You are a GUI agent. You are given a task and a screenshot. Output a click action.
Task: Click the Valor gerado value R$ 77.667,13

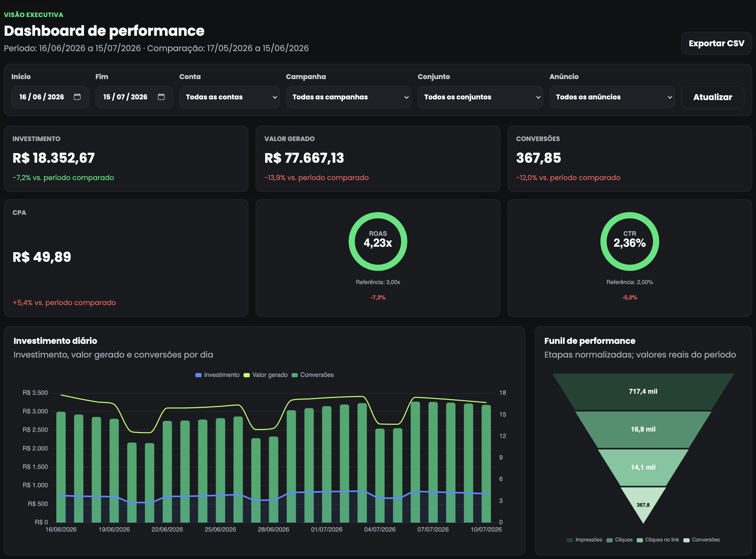(x=304, y=158)
